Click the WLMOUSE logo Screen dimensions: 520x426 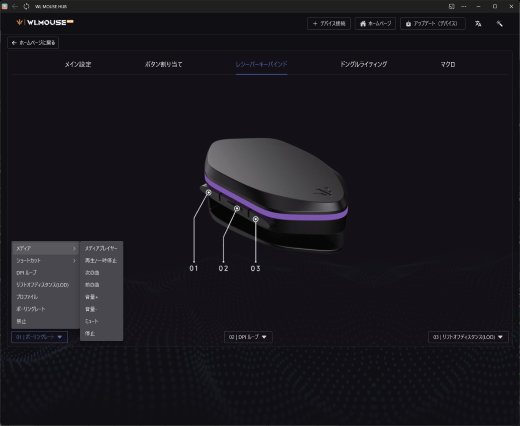(45, 22)
